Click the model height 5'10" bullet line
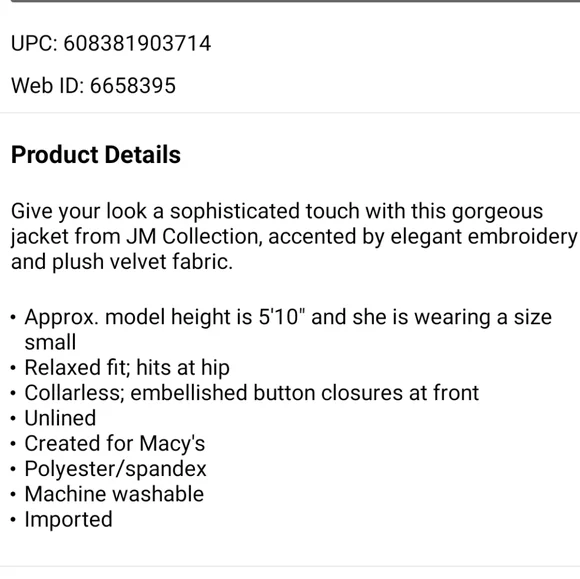580x579 pixels. (288, 317)
